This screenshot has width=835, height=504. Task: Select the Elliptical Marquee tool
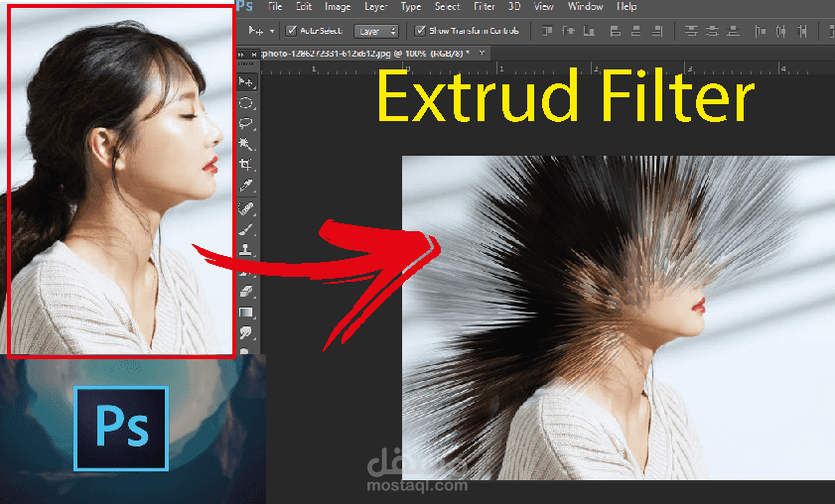(246, 103)
